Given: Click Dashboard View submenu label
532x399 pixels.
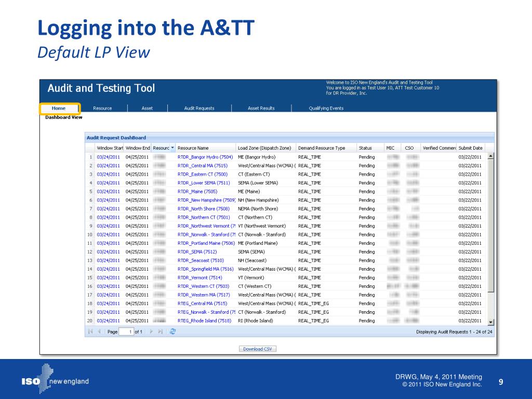Looking at the screenshot, I should pos(64,117).
